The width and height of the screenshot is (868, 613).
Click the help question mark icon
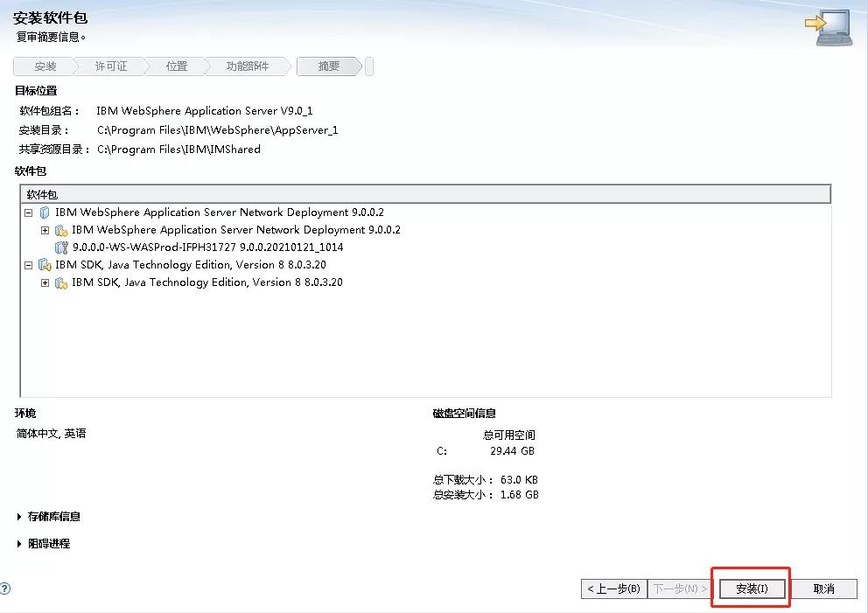5,589
